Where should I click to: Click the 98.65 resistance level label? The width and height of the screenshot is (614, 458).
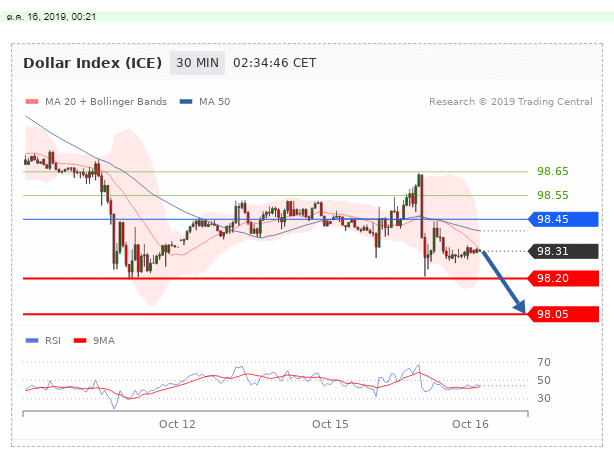point(553,171)
